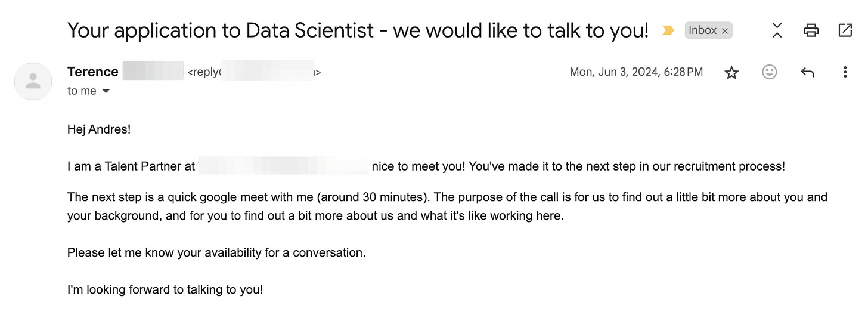Open the message in a new window
This screenshot has height=321, width=868.
(845, 30)
